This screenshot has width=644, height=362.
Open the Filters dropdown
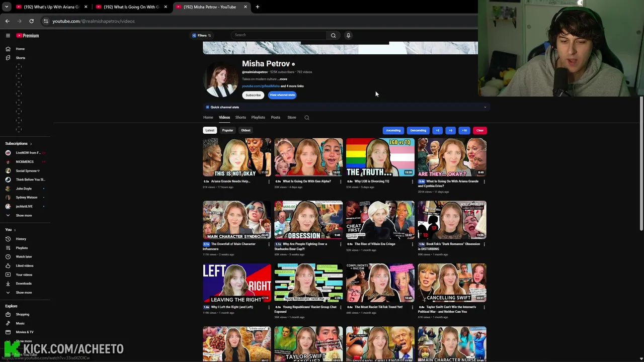pyautogui.click(x=201, y=35)
